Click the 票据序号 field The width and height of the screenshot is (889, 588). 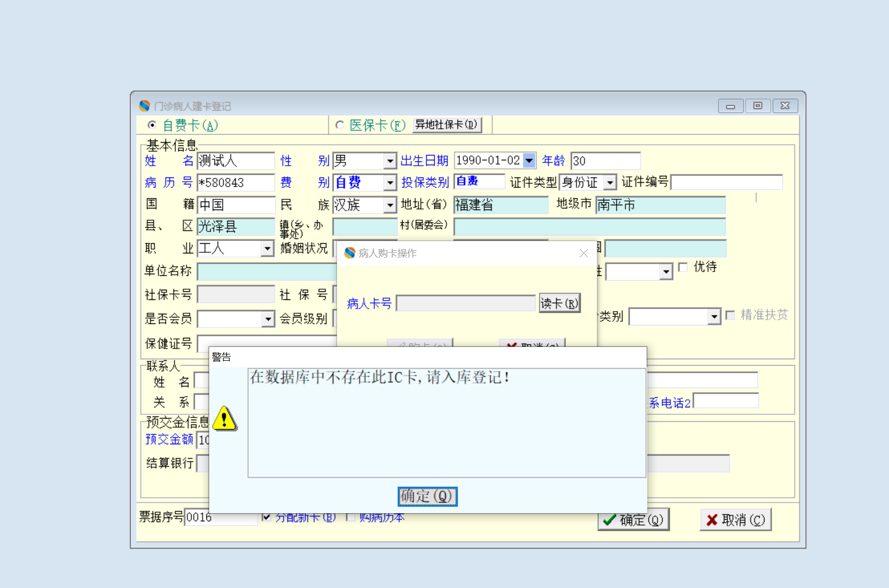click(220, 517)
